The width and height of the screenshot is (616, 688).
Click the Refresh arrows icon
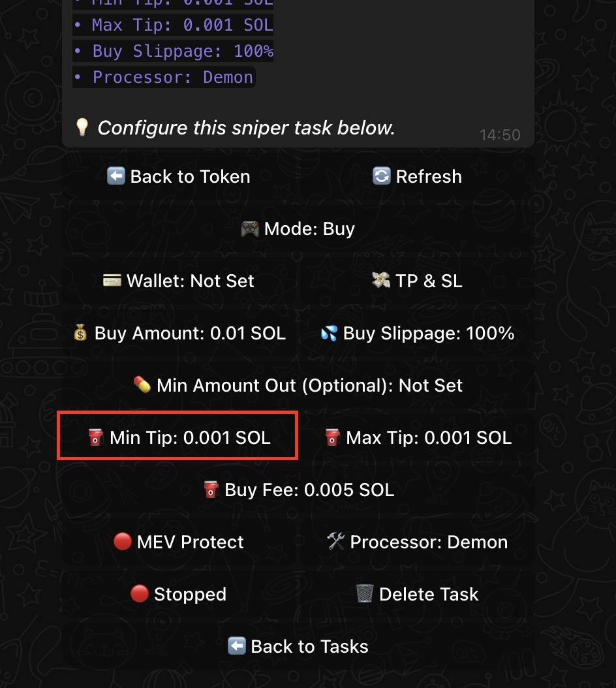tap(381, 176)
